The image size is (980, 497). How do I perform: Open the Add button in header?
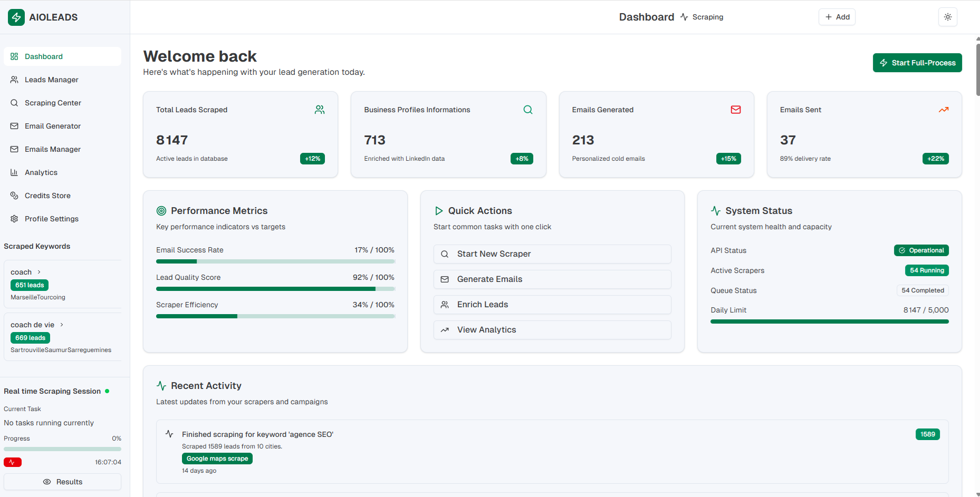coord(837,17)
